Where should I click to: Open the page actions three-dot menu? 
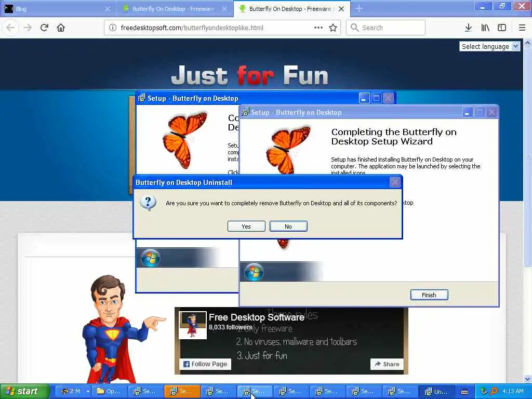[318, 28]
